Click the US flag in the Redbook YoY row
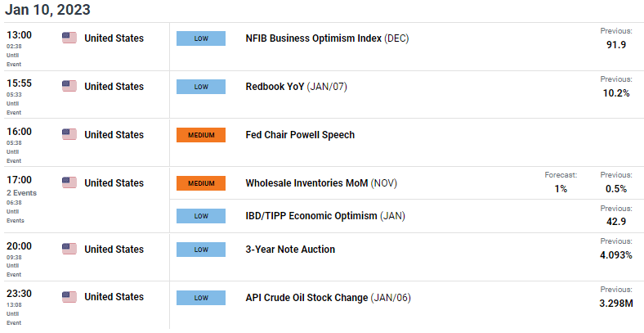This screenshot has width=644, height=333. click(x=69, y=87)
